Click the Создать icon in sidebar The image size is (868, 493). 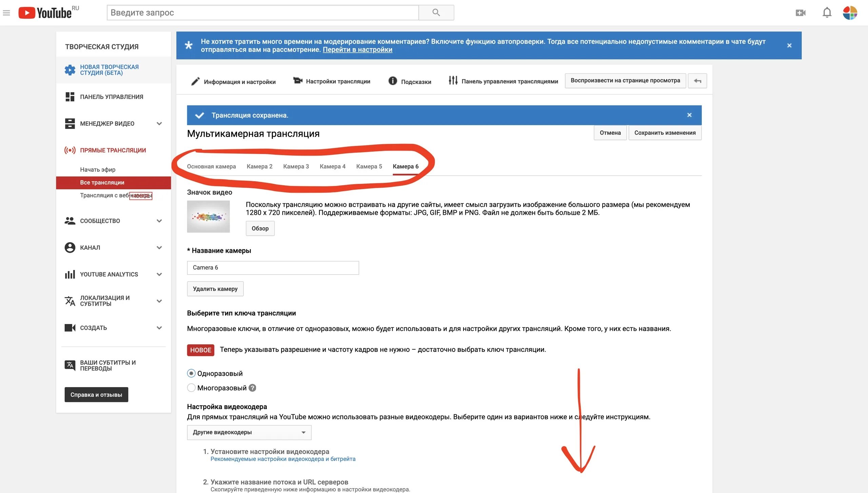pos(70,327)
